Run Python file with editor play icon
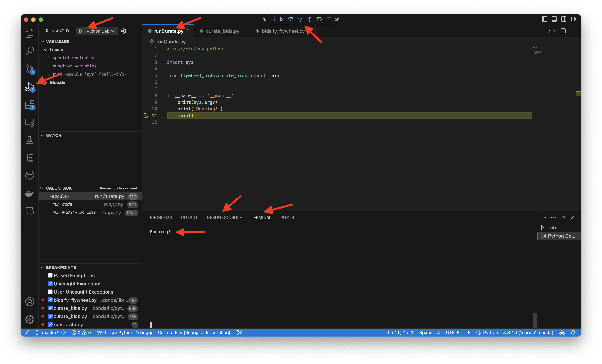The height and width of the screenshot is (364, 602). [548, 31]
